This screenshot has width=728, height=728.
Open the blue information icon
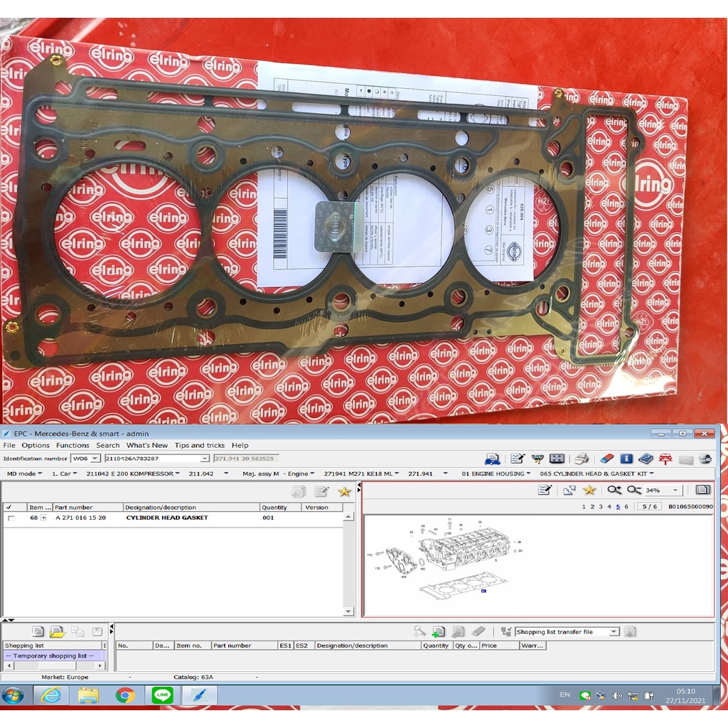[626, 459]
